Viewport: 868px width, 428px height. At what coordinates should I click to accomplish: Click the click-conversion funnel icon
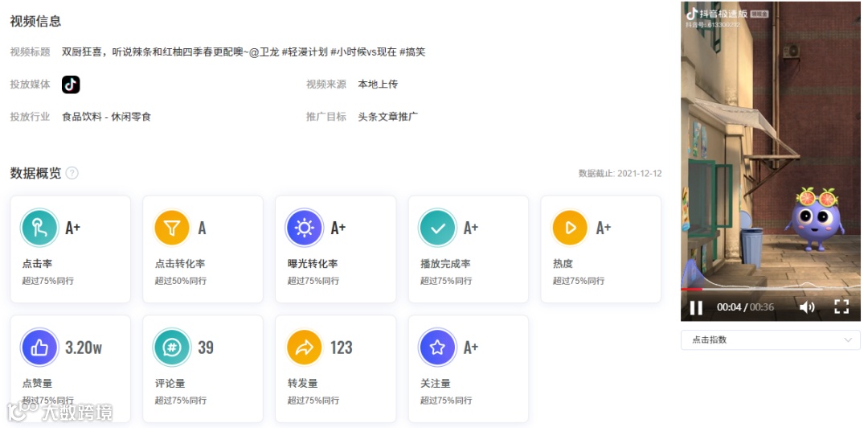172,228
